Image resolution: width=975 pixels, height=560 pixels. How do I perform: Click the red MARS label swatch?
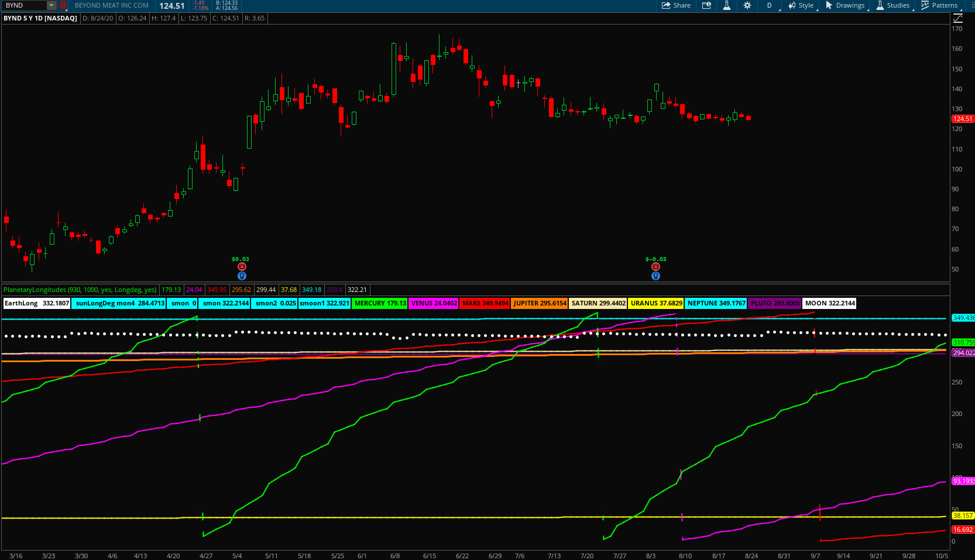coord(485,303)
